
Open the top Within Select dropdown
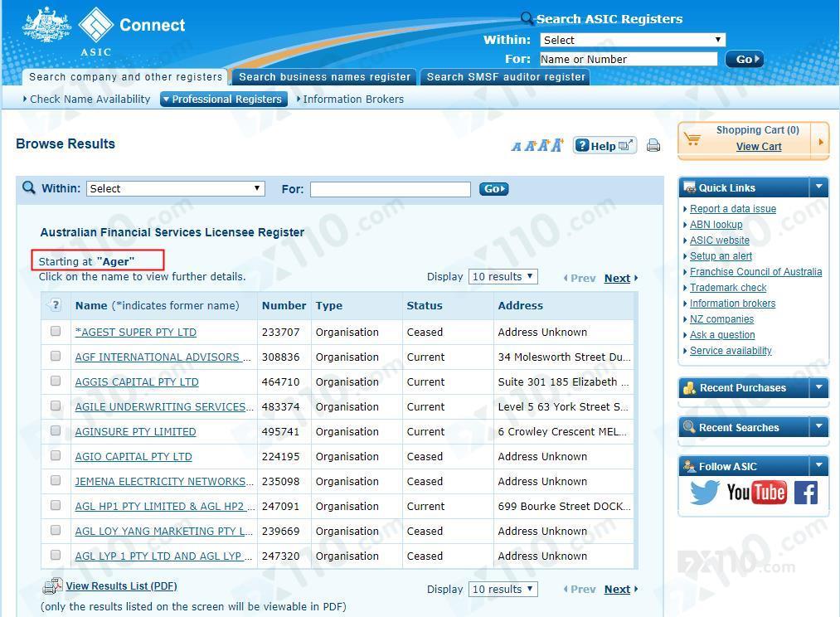point(632,40)
